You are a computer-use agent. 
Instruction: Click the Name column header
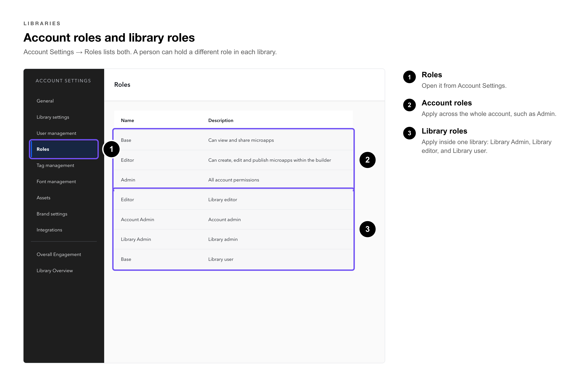(x=127, y=121)
